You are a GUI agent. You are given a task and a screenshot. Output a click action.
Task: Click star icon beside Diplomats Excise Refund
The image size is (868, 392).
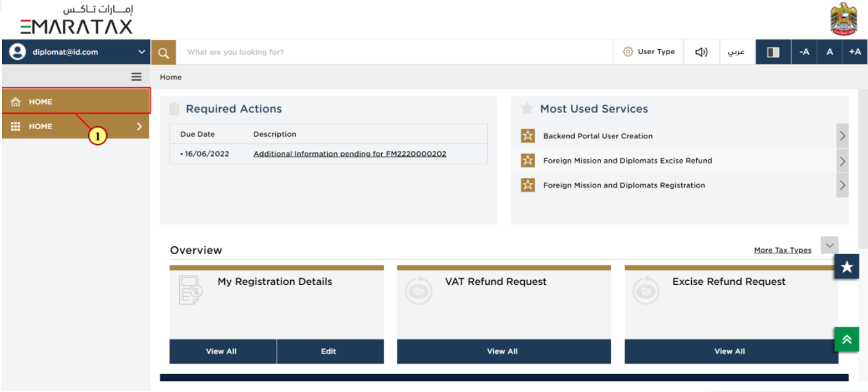528,161
